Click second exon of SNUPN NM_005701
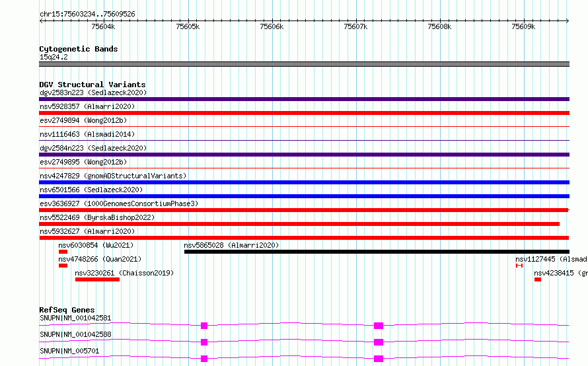Screen dimensions: 588x366 [379, 359]
